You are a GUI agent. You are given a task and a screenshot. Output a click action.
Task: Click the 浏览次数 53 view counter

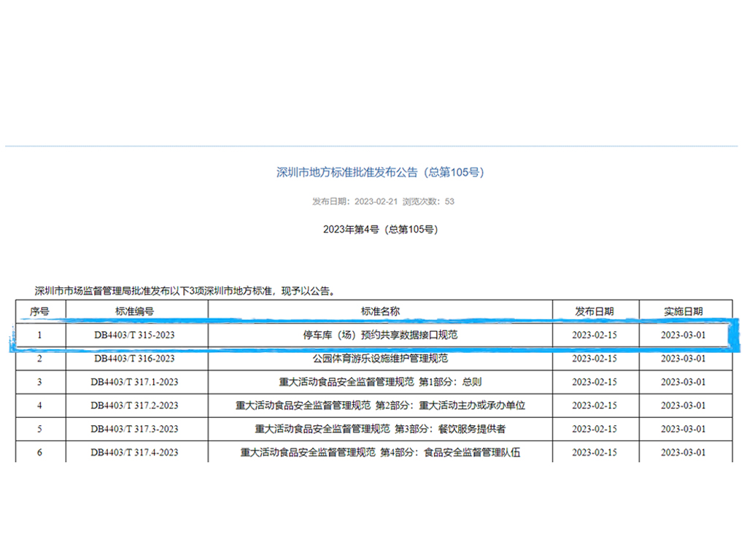tap(428, 201)
